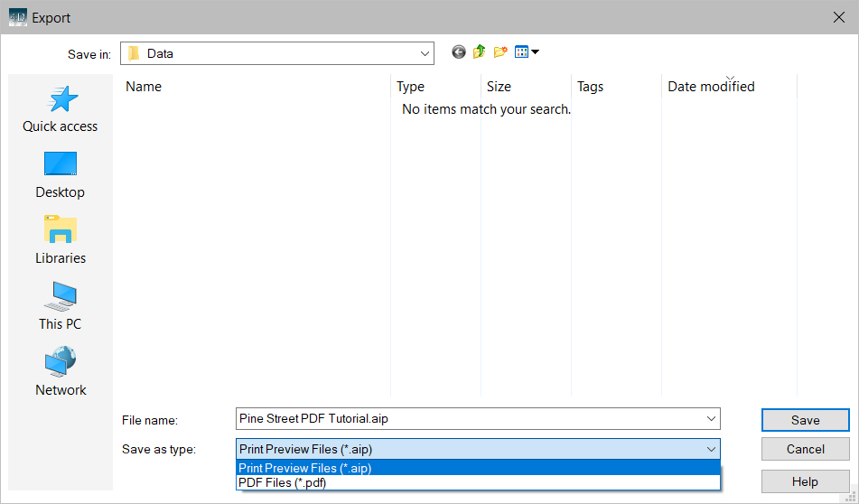The width and height of the screenshot is (859, 504).
Task: Open Network in the places bar
Action: point(61,373)
